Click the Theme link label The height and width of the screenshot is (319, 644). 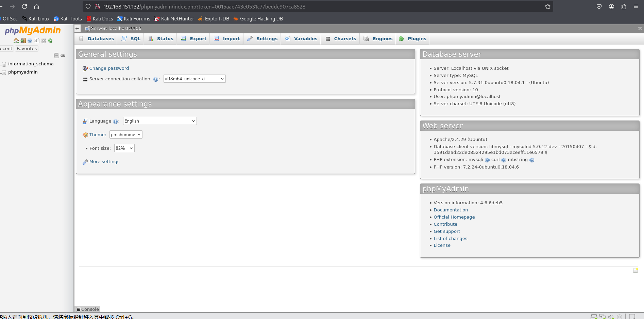pyautogui.click(x=98, y=135)
